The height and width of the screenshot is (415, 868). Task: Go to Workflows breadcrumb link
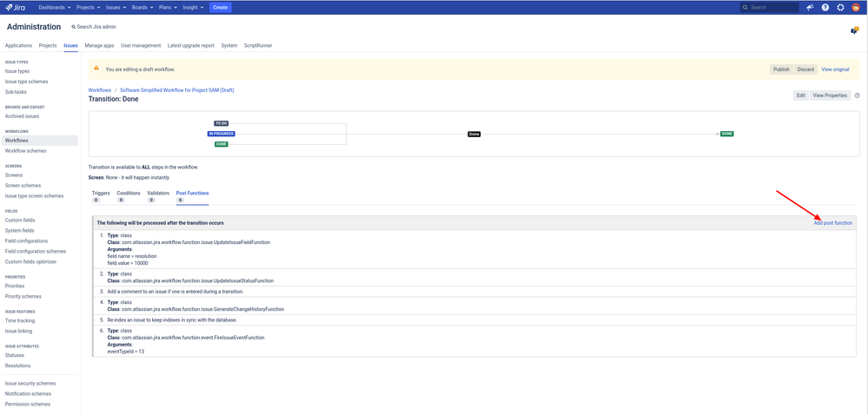[100, 89]
